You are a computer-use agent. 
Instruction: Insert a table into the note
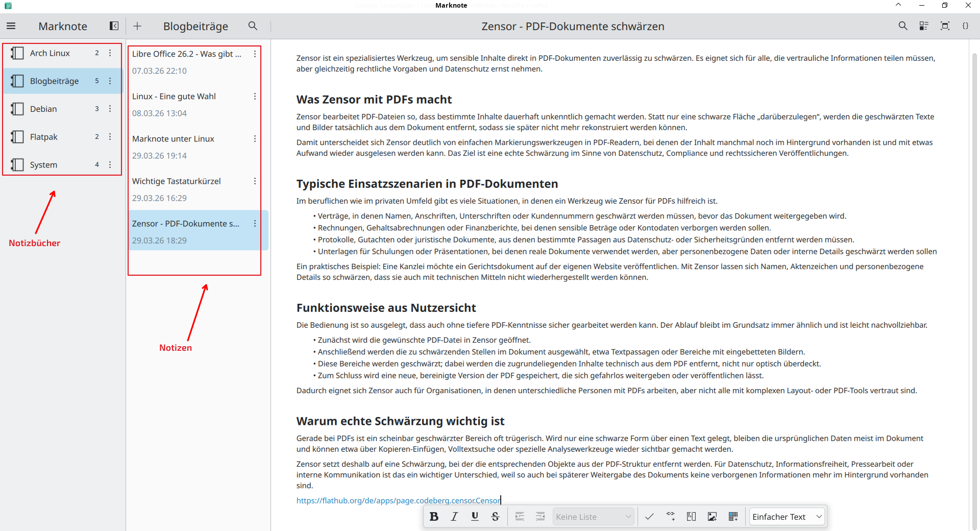point(733,517)
